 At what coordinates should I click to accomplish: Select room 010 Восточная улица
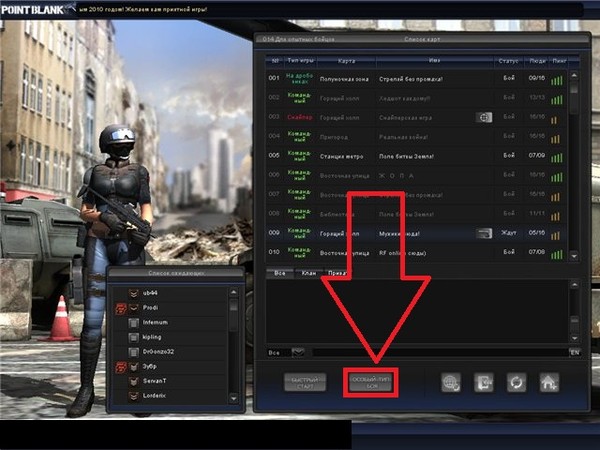coord(416,253)
